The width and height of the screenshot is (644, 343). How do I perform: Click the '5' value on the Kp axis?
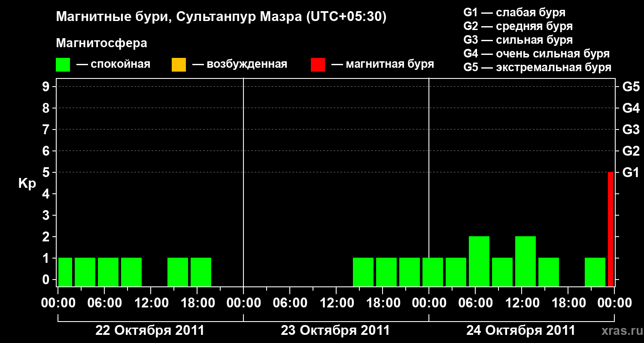(47, 173)
